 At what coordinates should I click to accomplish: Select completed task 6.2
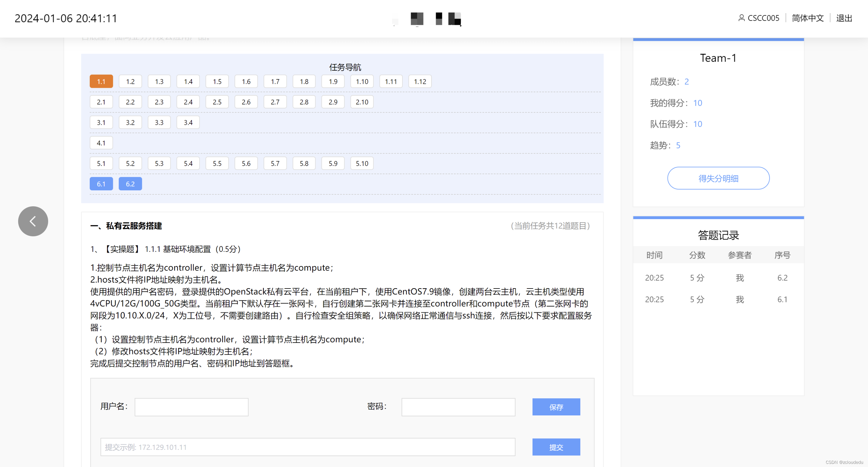(130, 184)
